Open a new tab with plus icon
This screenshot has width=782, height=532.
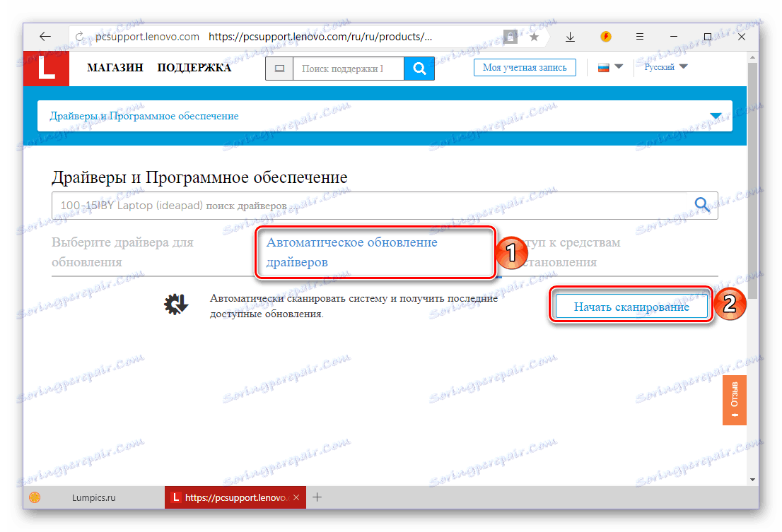pyautogui.click(x=317, y=497)
